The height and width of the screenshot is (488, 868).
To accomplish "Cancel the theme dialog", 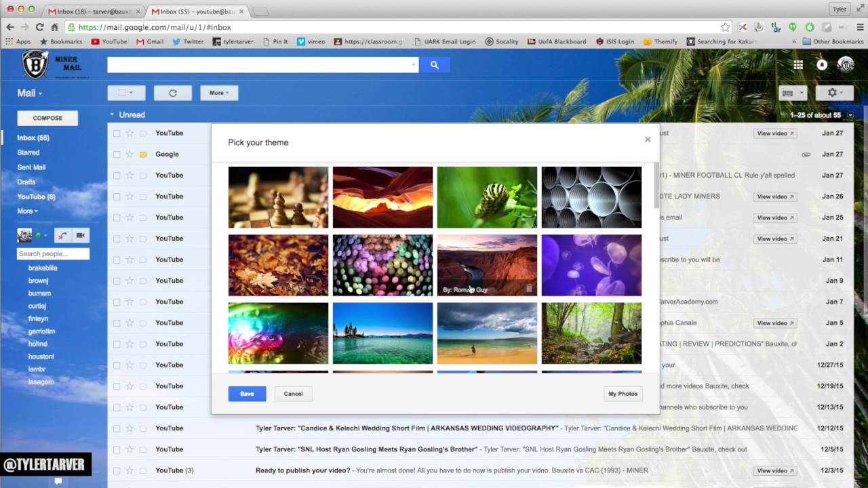I will pyautogui.click(x=293, y=394).
